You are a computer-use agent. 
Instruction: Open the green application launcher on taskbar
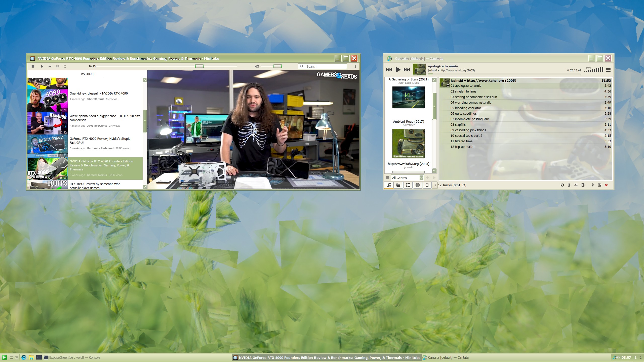[x=4, y=357]
